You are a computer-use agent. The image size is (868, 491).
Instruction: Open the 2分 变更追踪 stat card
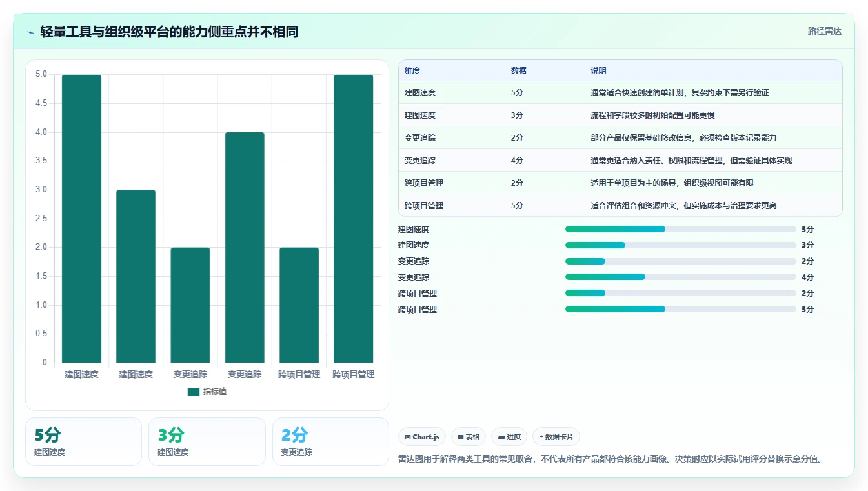pos(330,441)
